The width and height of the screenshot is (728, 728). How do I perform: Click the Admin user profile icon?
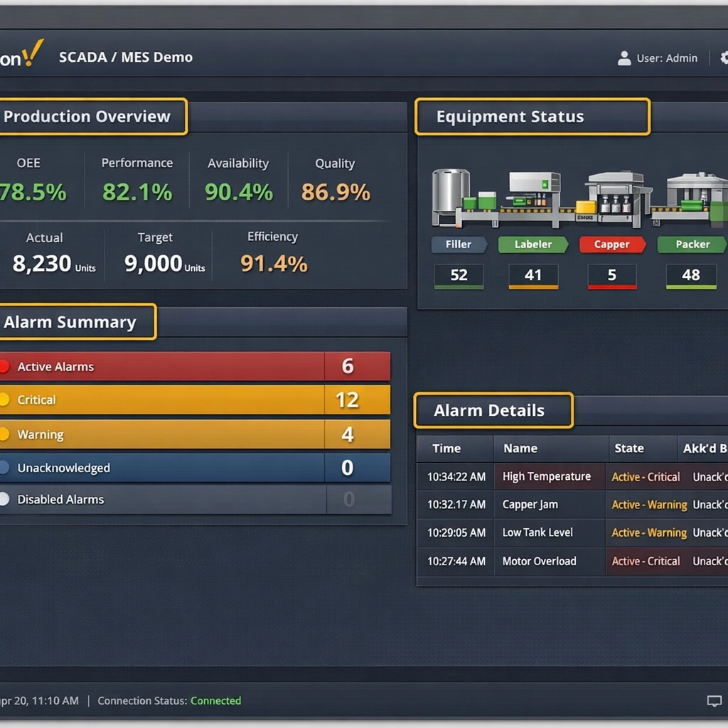(x=624, y=58)
